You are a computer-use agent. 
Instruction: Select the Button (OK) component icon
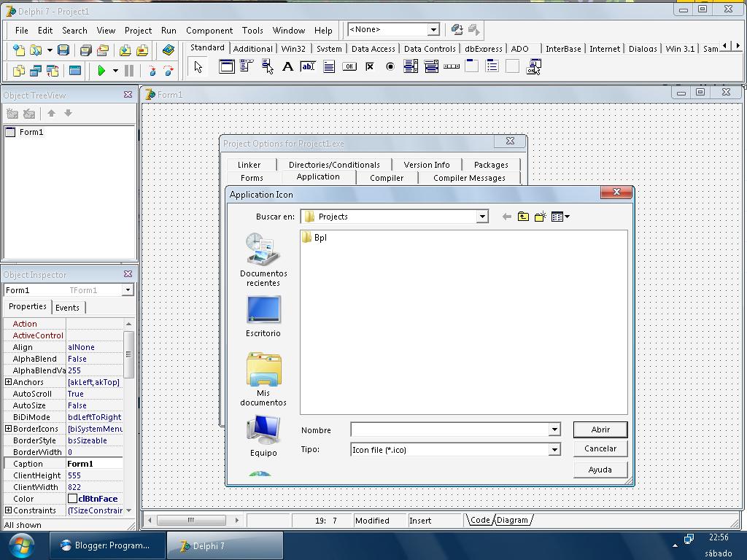(x=349, y=66)
